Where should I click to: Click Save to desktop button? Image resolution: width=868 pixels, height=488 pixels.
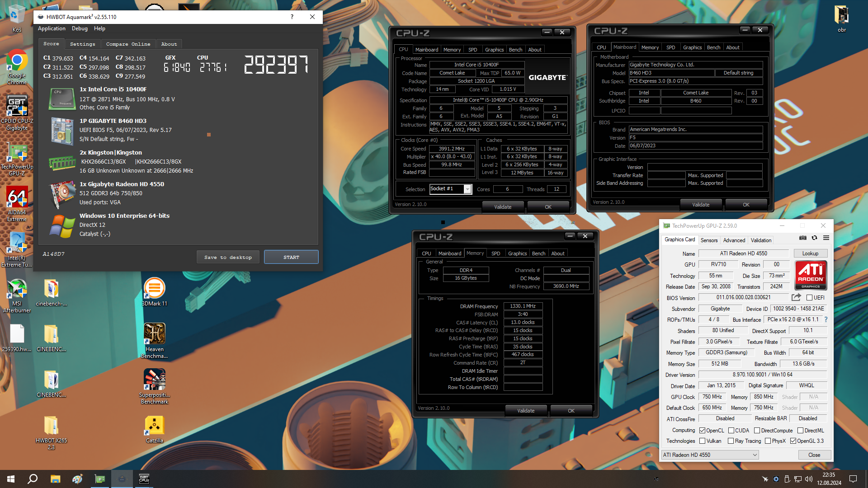tap(228, 257)
